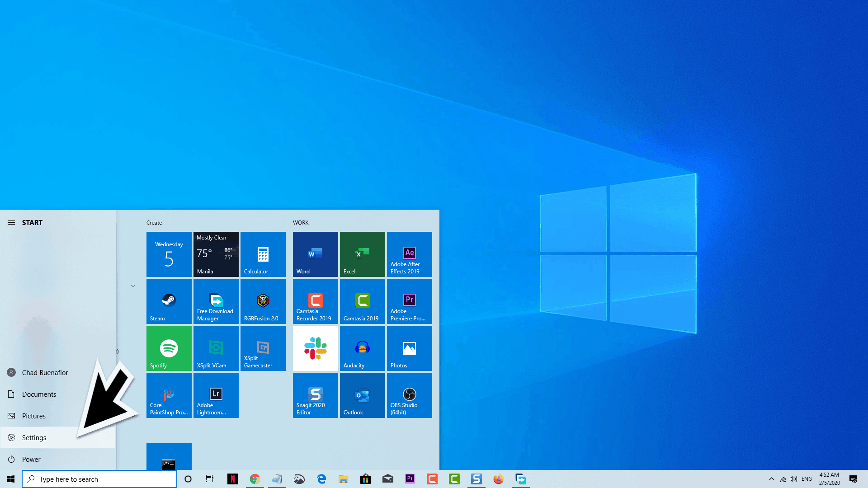Launch Premiere Pro from the taskbar

(x=410, y=479)
